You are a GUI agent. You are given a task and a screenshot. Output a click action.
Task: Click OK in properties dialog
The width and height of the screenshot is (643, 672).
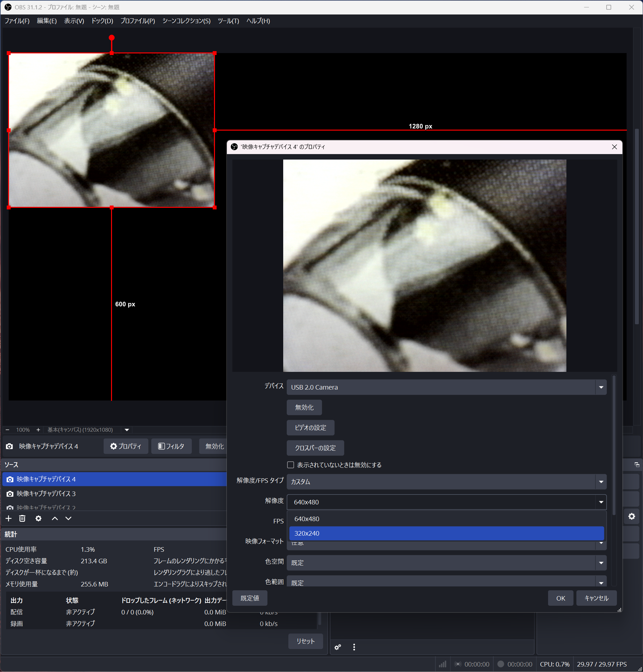point(560,598)
